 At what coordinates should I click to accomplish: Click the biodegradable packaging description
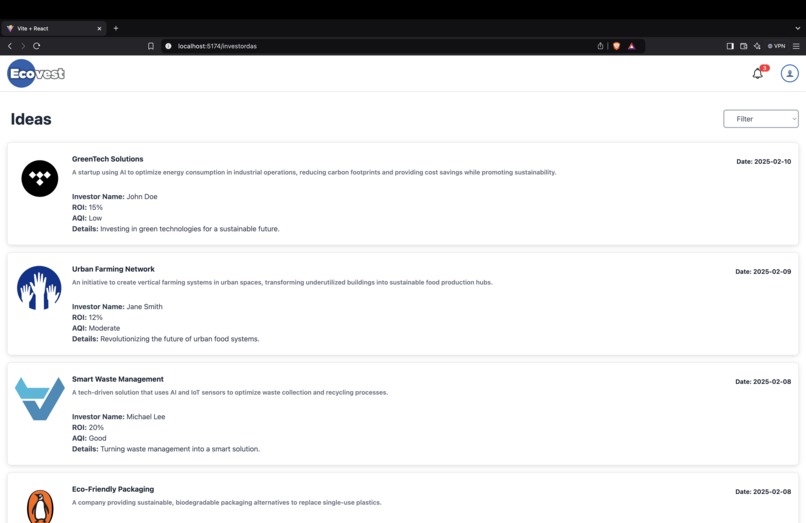point(227,502)
